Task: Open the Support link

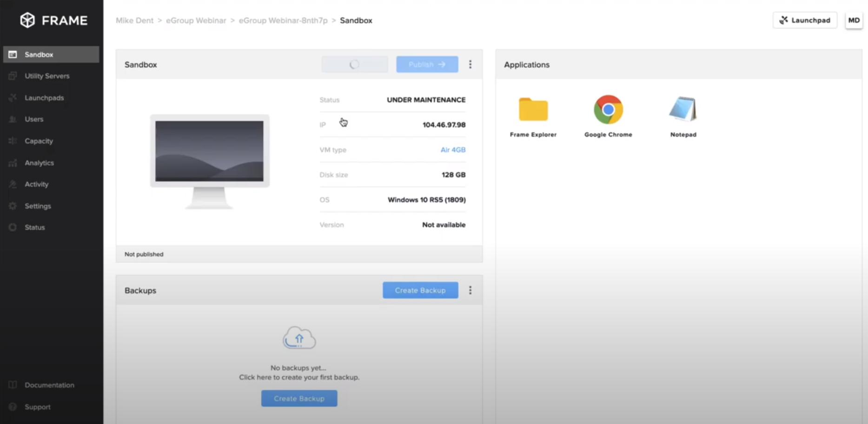Action: tap(38, 407)
